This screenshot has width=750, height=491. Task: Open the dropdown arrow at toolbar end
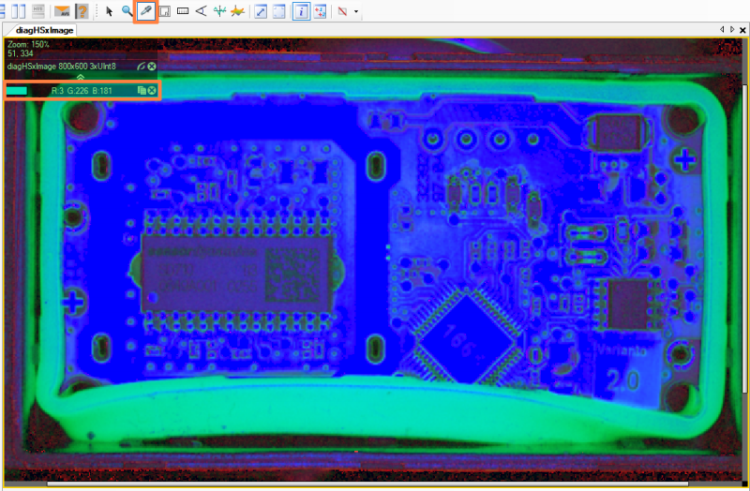(x=357, y=13)
